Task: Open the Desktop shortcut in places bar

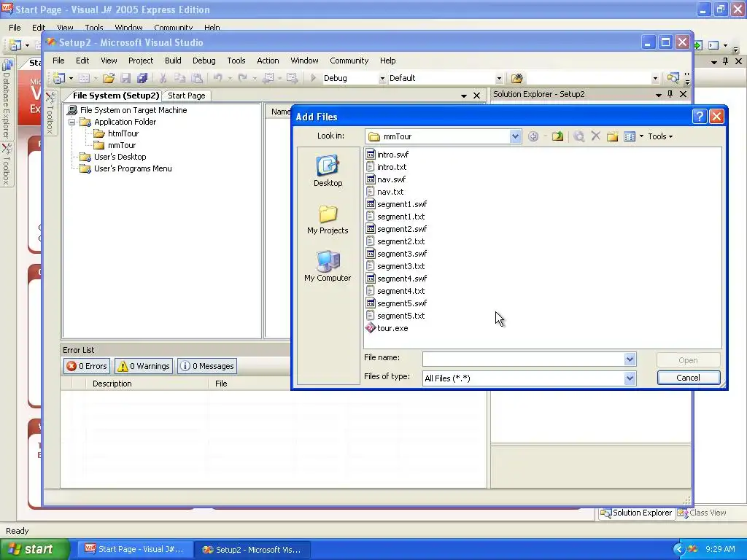Action: [328, 171]
